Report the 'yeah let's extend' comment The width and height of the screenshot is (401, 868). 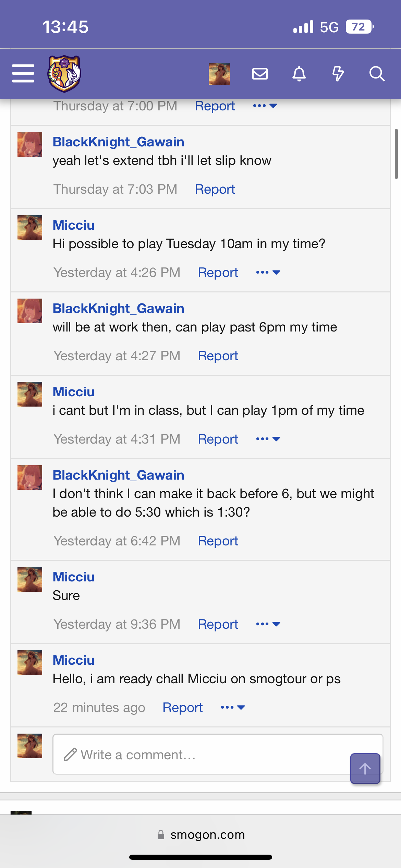tap(215, 189)
